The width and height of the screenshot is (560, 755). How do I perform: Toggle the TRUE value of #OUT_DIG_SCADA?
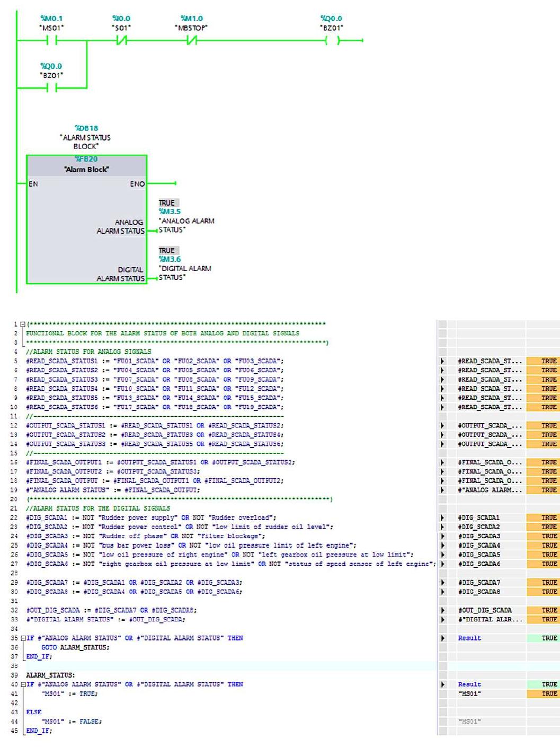[x=549, y=610]
